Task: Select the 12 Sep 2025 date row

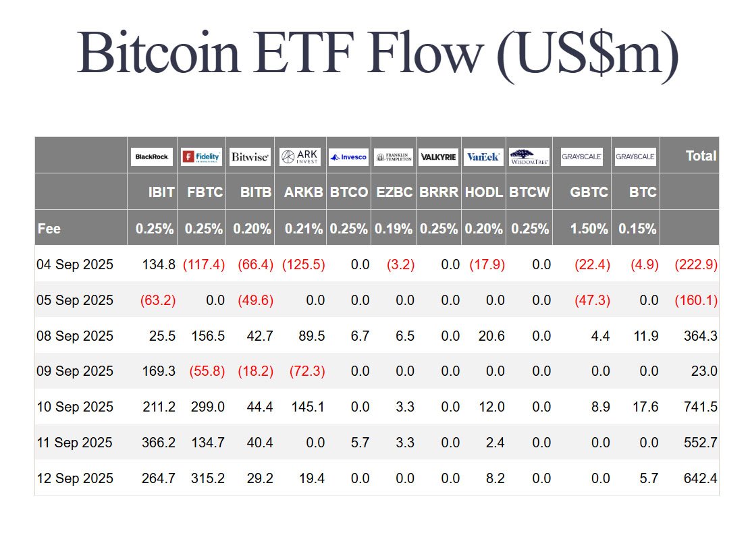Action: (x=75, y=478)
